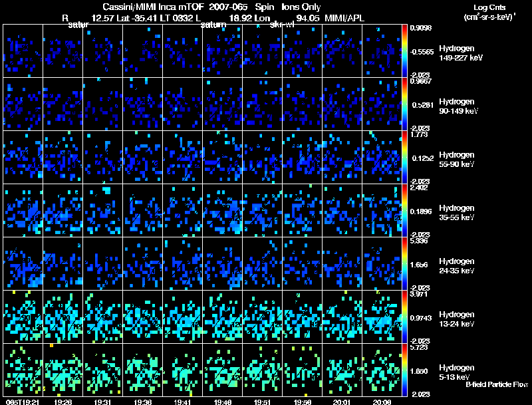532x405 pixels.
Task: Open the 149-227 keV image panel at 20:06
Action: point(382,51)
